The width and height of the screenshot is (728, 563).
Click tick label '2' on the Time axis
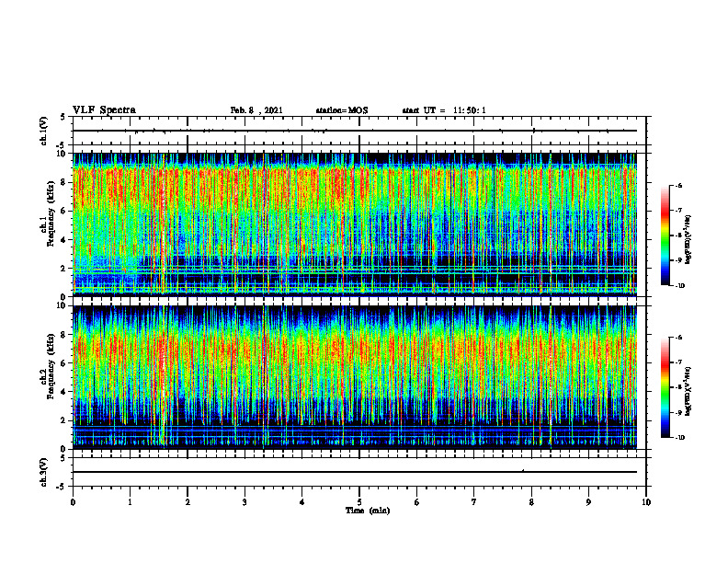(188, 502)
